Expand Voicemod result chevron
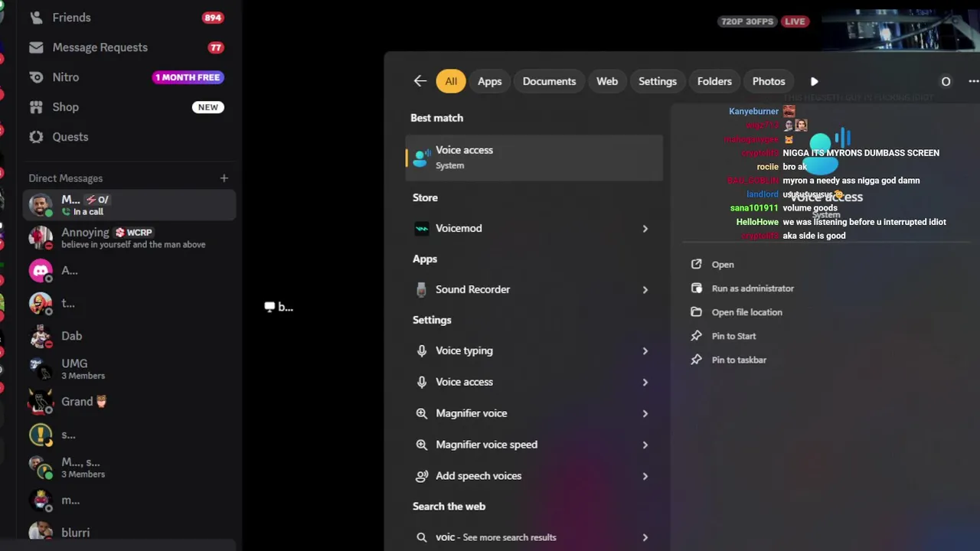This screenshot has height=551, width=980. (x=645, y=228)
